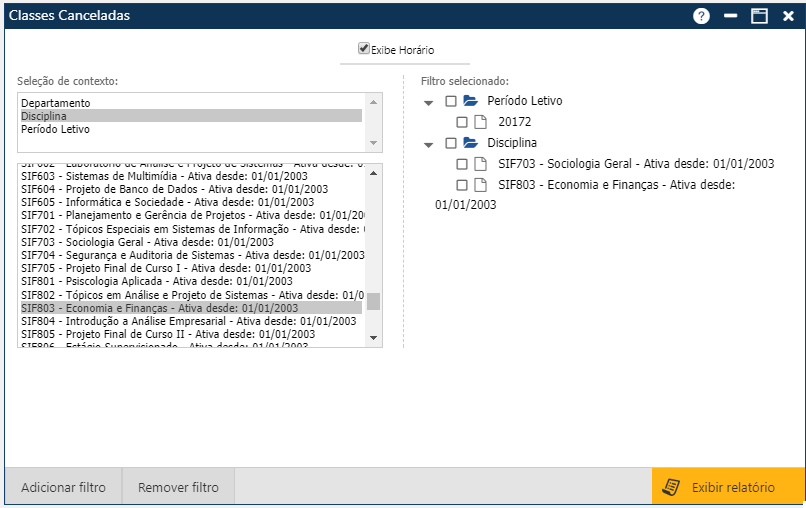Click discipline list scroll down arrow
Viewport: 806px width, 508px height.
[x=374, y=338]
